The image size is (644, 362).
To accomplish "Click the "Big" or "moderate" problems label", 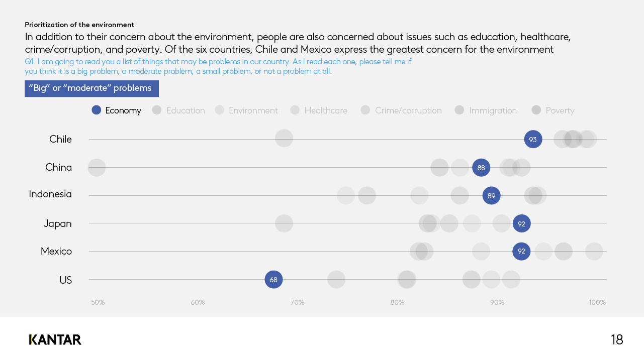I will click(x=91, y=88).
